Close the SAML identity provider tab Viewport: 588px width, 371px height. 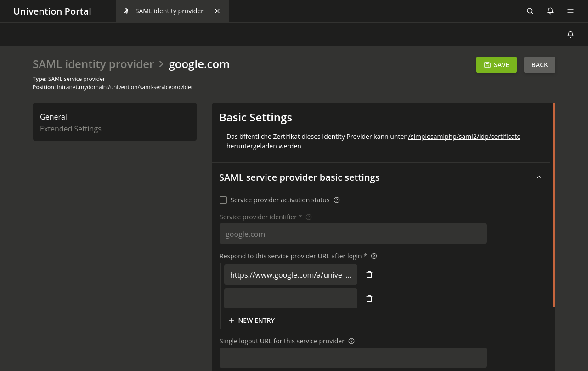[217, 11]
